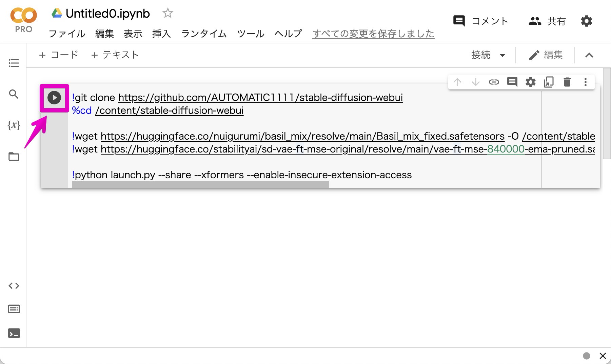Image resolution: width=611 pixels, height=364 pixels.
Task: Open the cell's more options menu
Action: [585, 82]
